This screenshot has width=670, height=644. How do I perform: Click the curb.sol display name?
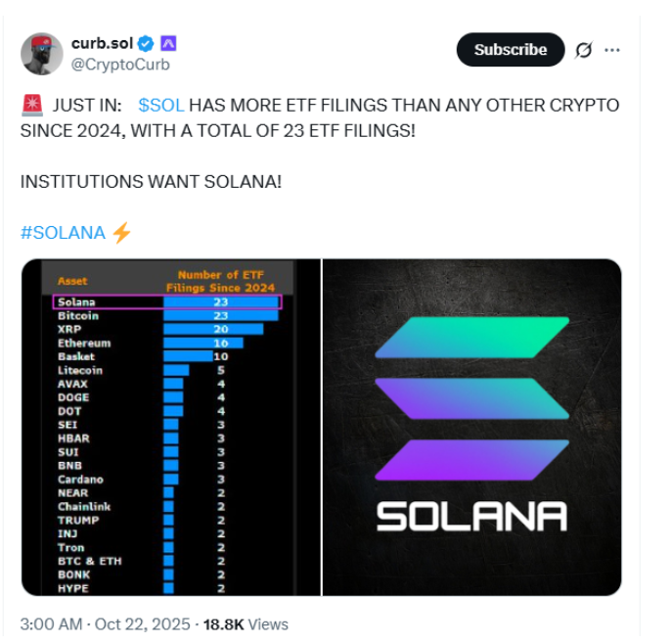click(101, 43)
